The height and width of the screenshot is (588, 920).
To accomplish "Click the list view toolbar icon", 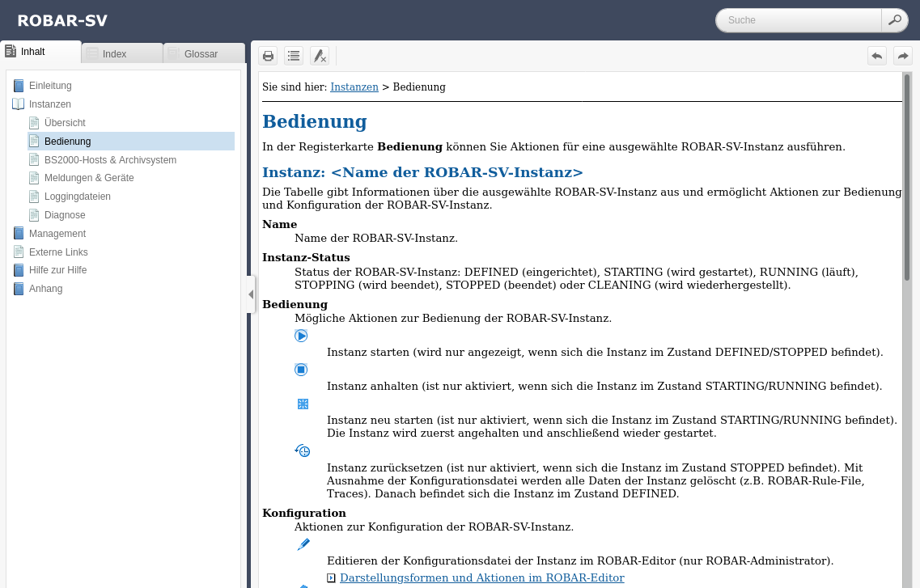I will [294, 56].
